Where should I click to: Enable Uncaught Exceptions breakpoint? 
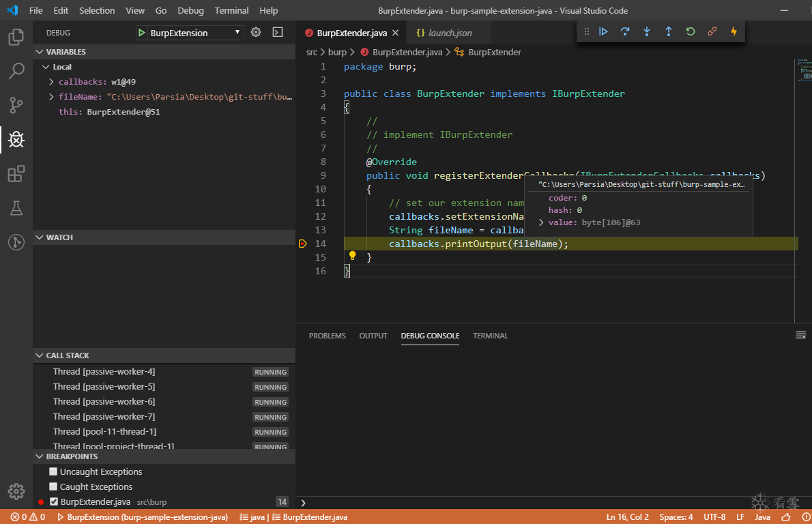tap(53, 472)
